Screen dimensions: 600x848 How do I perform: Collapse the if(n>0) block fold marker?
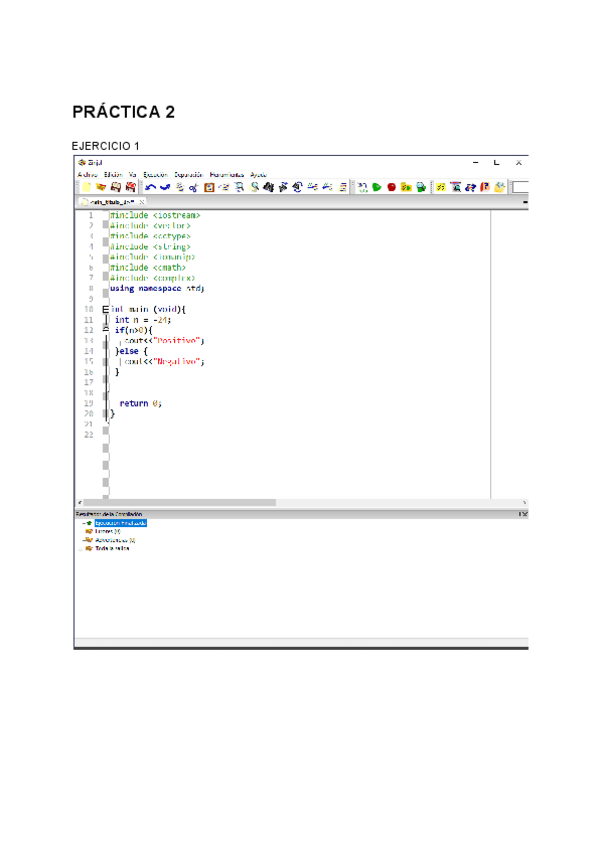click(105, 330)
